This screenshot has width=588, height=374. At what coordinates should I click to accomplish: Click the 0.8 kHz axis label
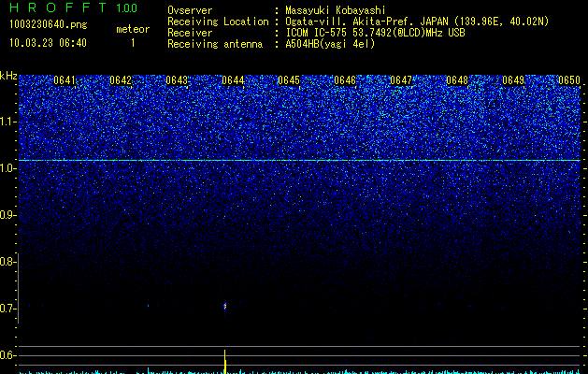[x=7, y=262]
